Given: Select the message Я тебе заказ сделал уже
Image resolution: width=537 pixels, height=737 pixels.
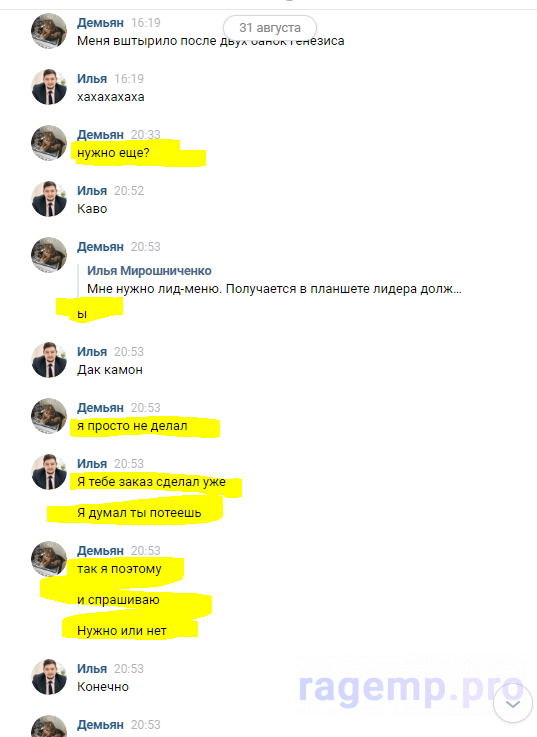Looking at the screenshot, I should (x=151, y=482).
